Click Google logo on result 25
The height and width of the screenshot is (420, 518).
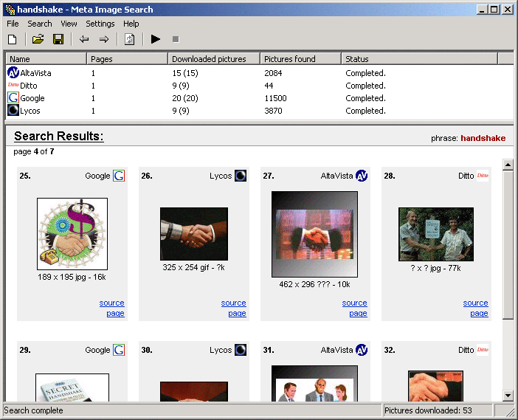119,176
